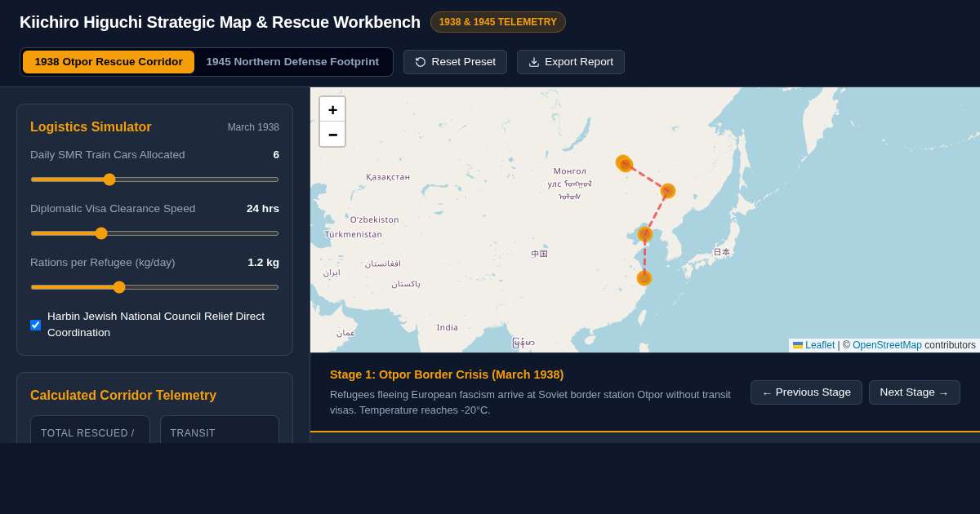This screenshot has height=514, width=980.
Task: Click the 1938 & 1945 TELEMETRY badge
Action: [498, 22]
